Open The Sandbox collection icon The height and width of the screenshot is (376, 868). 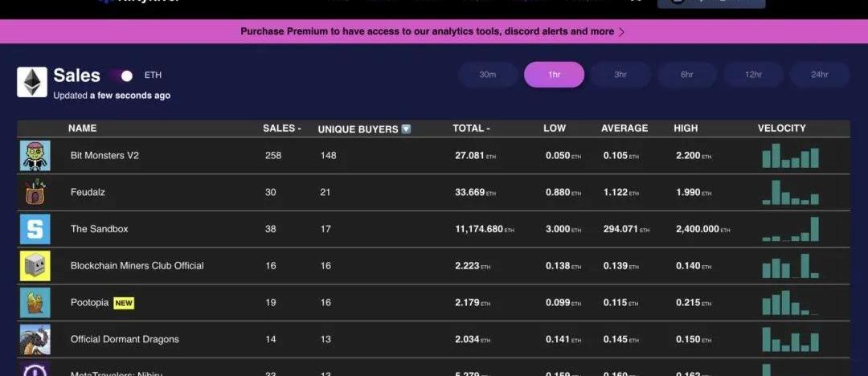click(35, 229)
